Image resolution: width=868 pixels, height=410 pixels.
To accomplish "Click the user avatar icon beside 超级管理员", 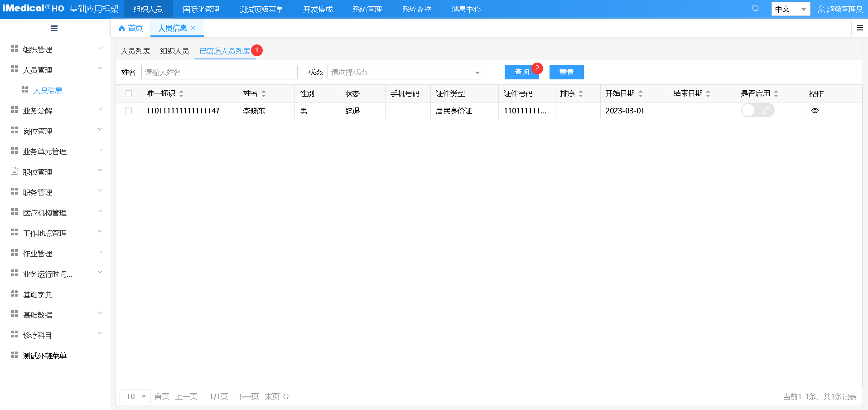I will pos(821,9).
